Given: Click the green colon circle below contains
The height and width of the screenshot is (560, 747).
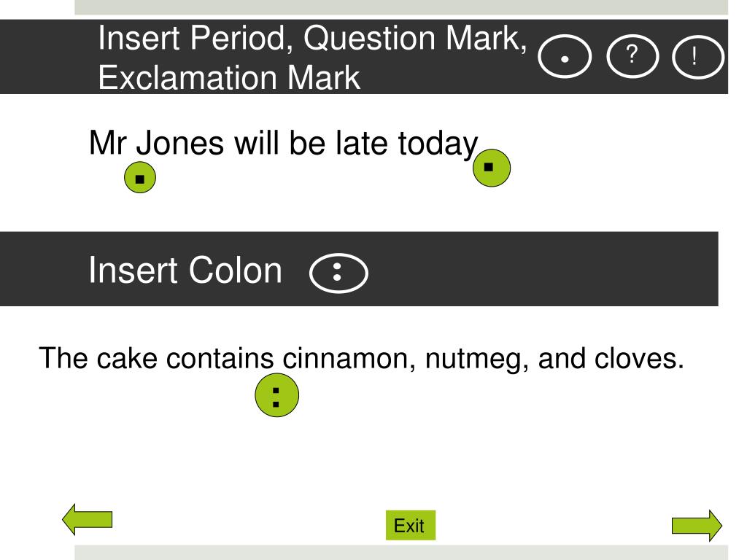Looking at the screenshot, I should (x=276, y=395).
